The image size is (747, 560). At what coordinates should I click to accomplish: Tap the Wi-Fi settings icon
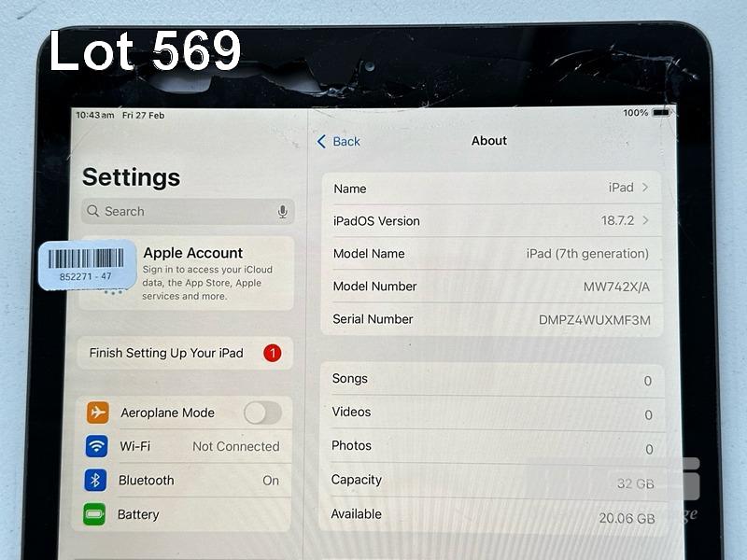pyautogui.click(x=97, y=446)
